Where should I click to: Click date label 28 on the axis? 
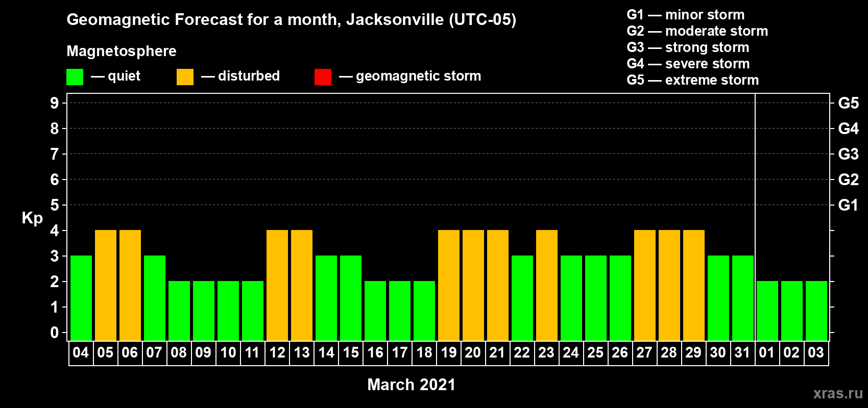669,353
